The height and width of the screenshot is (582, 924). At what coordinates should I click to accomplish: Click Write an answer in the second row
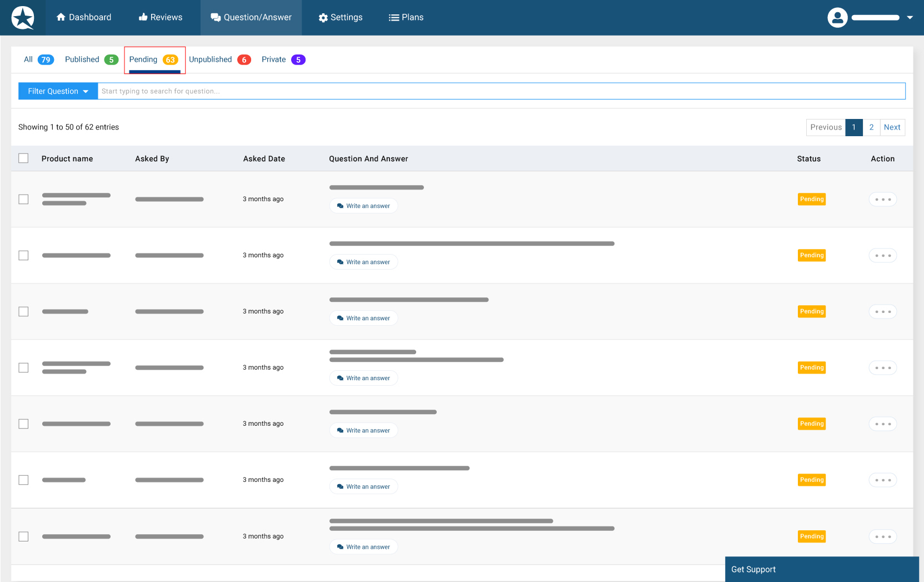363,262
